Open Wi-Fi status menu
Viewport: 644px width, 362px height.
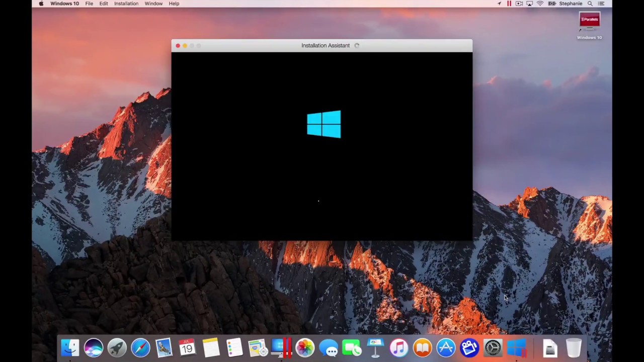(x=540, y=4)
